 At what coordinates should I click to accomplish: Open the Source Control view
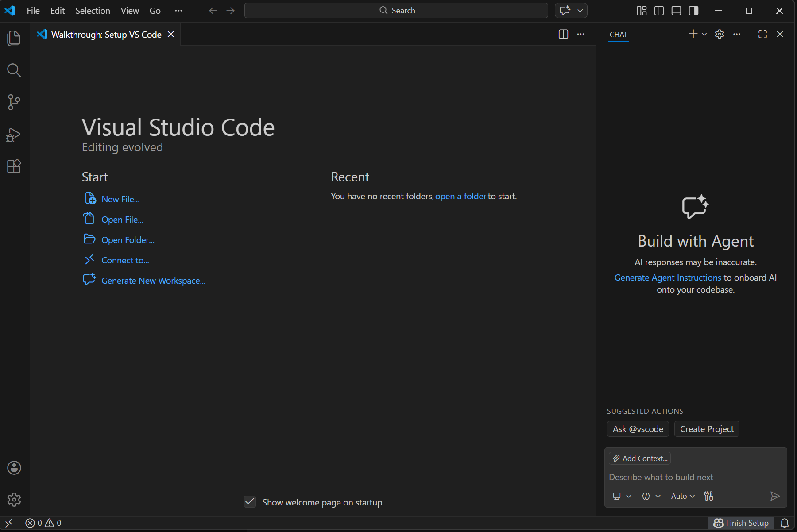pos(14,102)
